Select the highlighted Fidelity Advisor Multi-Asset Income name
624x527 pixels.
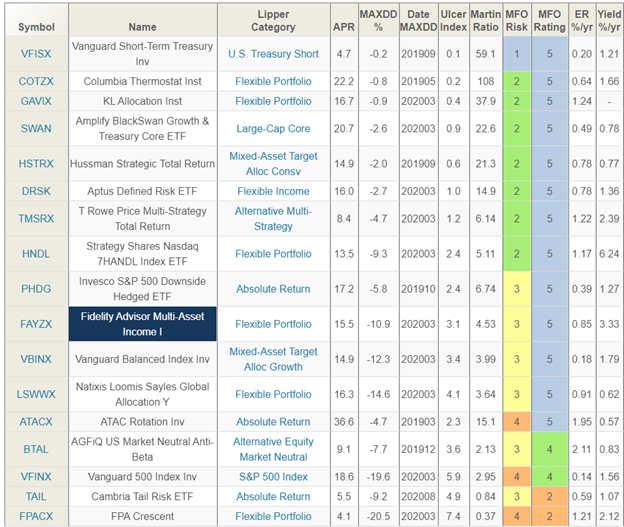coord(142,324)
